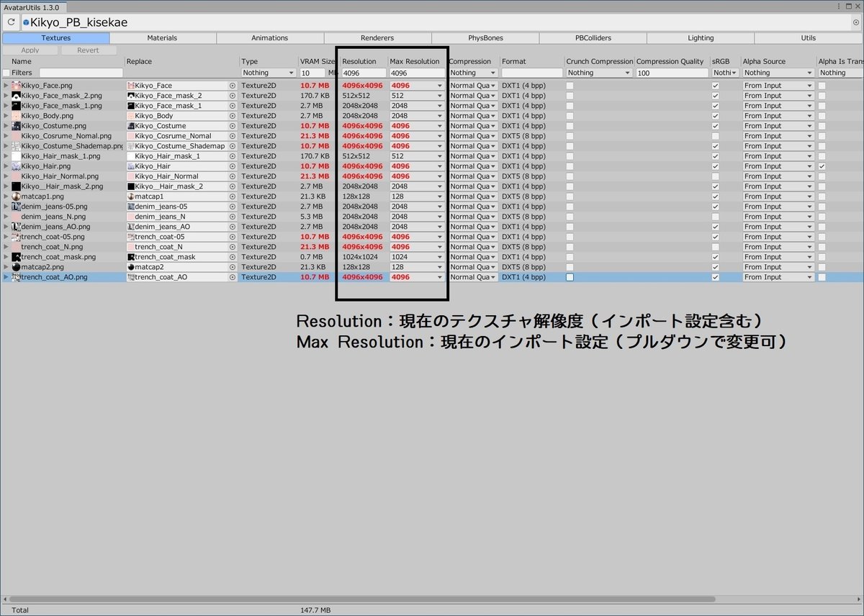Disable sRGB for Kikyo_Face.png
864x616 pixels.
click(x=715, y=85)
